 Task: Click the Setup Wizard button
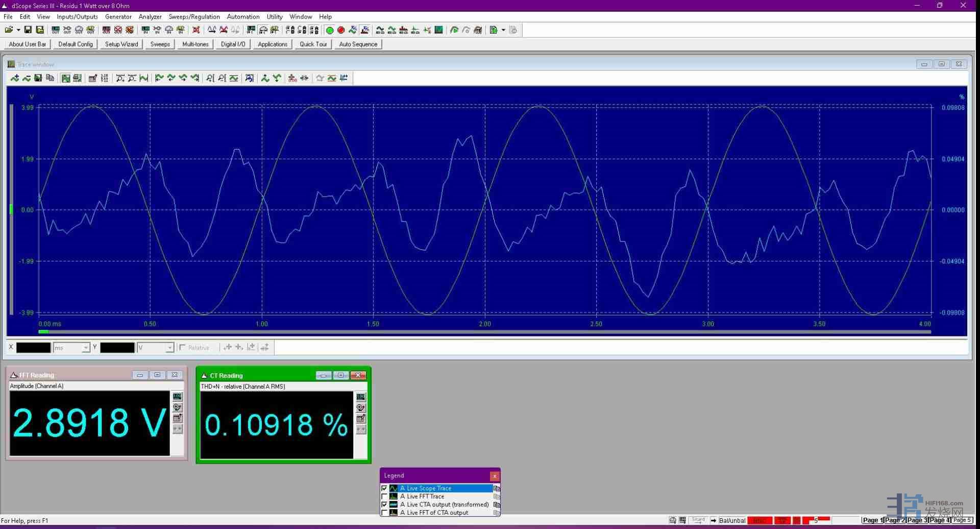click(121, 44)
